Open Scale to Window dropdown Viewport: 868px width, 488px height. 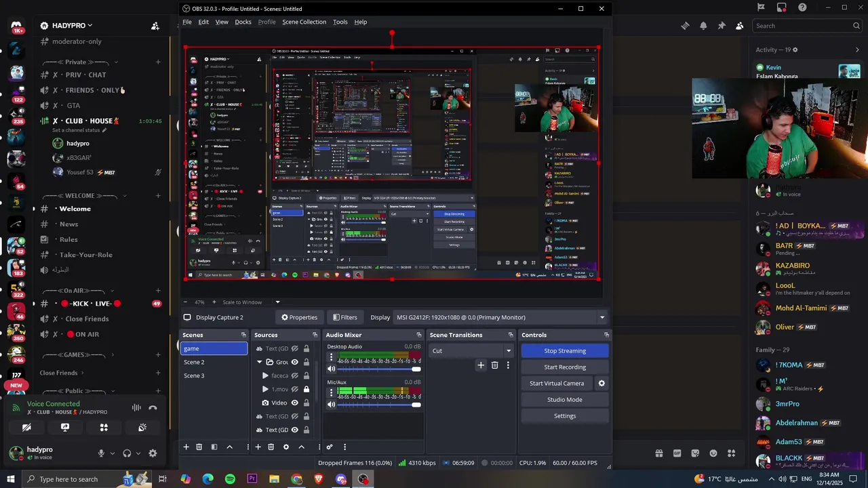coord(277,302)
